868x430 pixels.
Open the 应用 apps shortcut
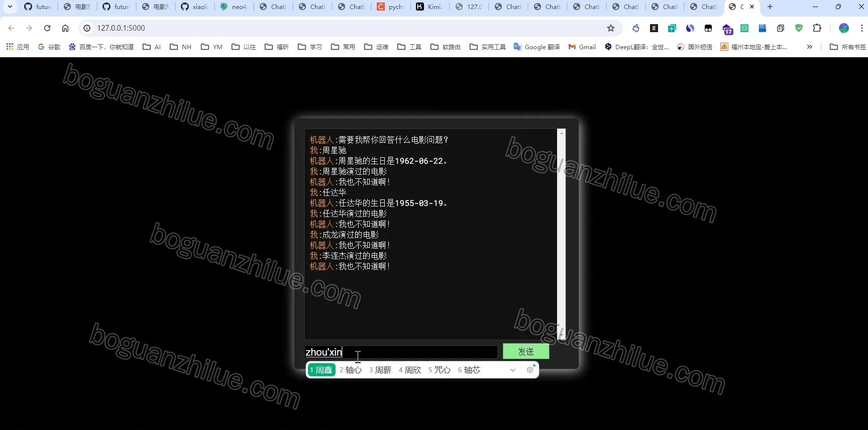point(18,47)
